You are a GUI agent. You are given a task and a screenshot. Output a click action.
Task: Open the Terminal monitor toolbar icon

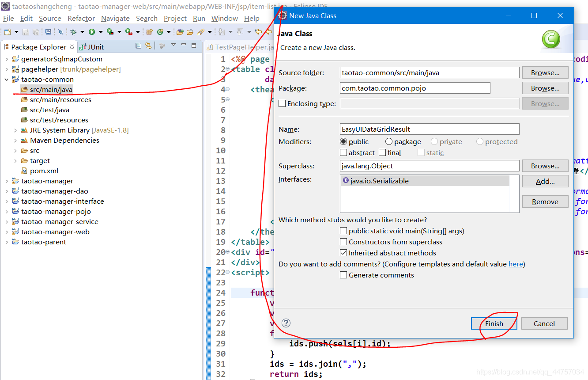(48, 32)
